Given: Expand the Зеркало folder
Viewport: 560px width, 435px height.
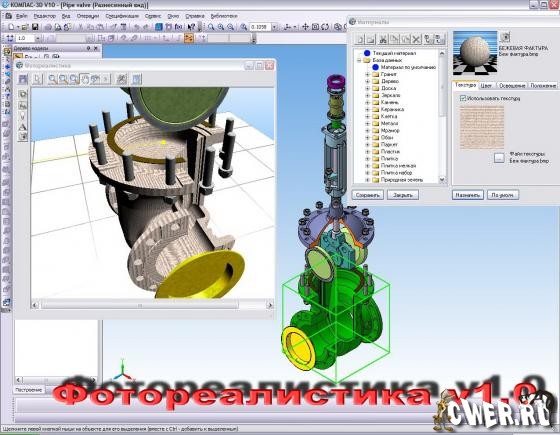Looking at the screenshot, I should pyautogui.click(x=367, y=95).
